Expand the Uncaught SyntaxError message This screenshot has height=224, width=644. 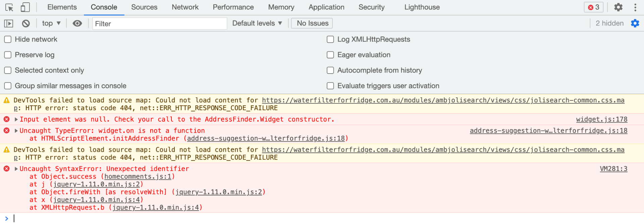pyautogui.click(x=16, y=169)
